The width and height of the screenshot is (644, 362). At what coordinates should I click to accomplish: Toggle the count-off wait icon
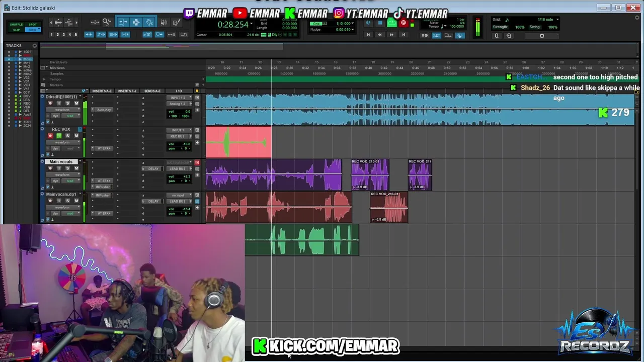coord(425,35)
